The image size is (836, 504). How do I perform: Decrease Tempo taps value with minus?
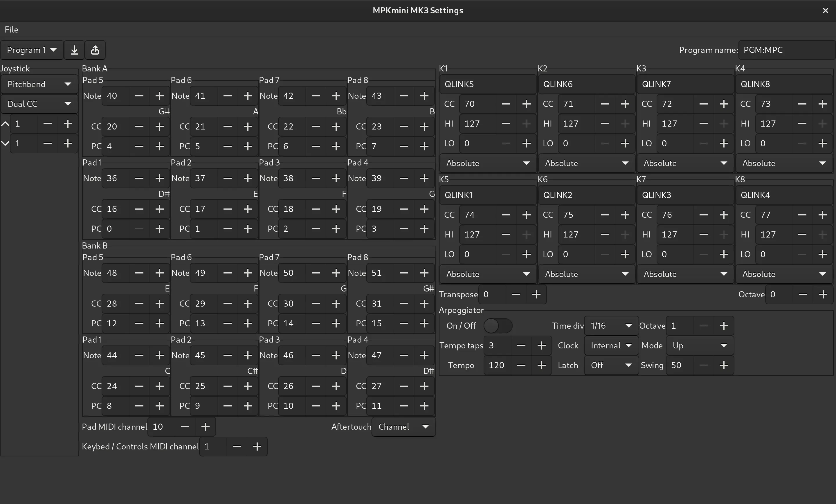(x=521, y=345)
